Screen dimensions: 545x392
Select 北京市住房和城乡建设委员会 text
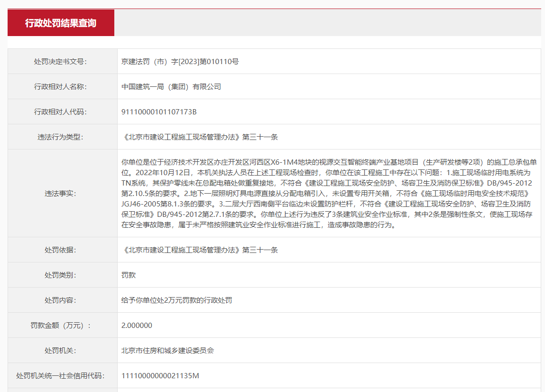coord(167,350)
